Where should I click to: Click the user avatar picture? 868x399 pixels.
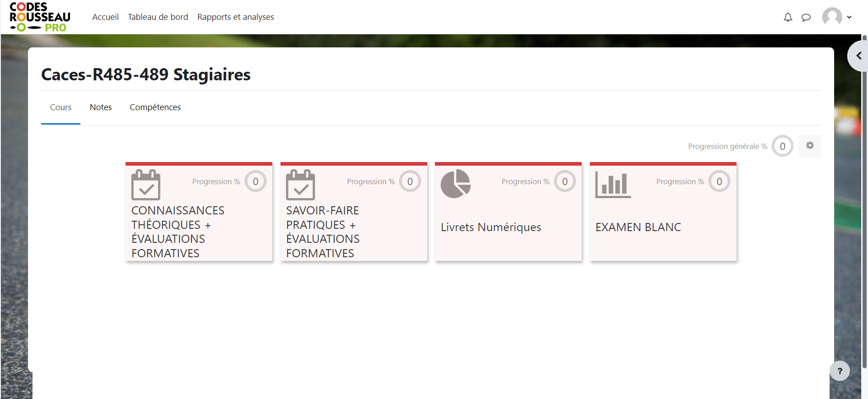click(832, 17)
